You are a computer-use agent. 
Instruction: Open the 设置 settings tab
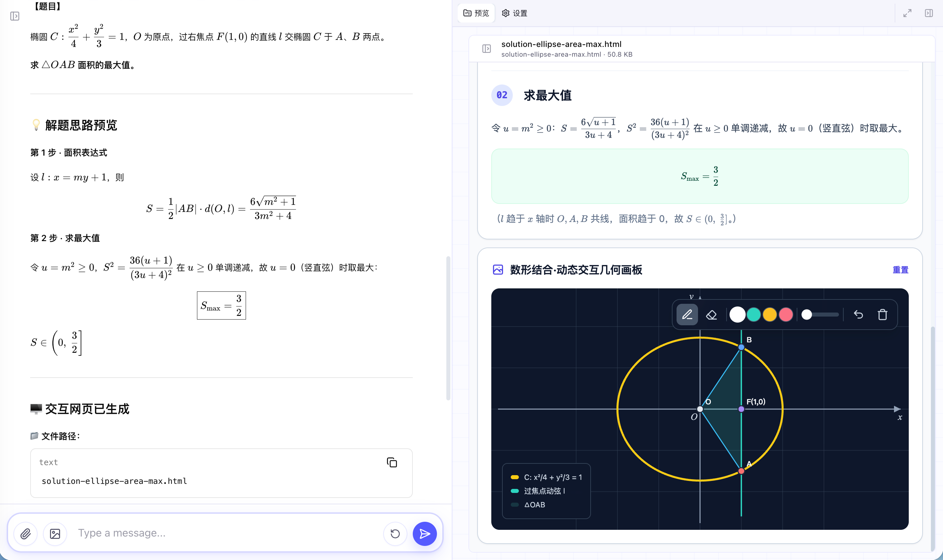coord(515,13)
